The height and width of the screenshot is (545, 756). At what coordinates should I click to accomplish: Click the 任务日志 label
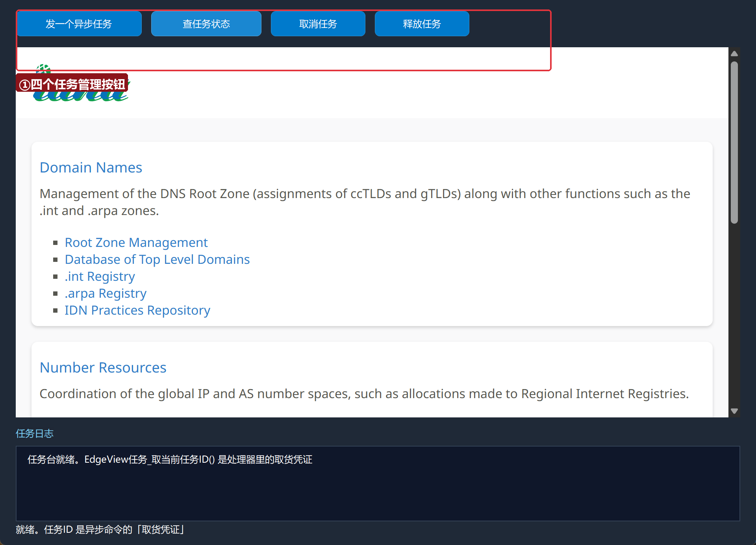(35, 434)
